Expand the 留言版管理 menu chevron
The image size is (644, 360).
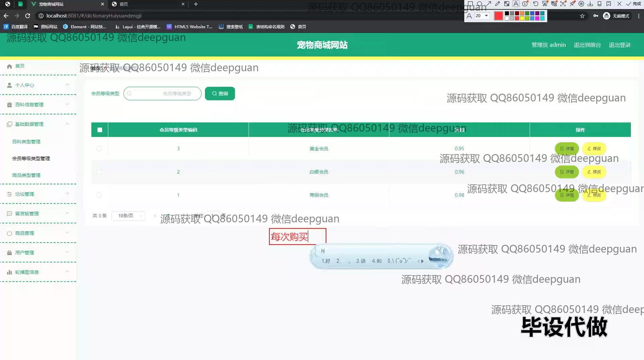point(67,213)
